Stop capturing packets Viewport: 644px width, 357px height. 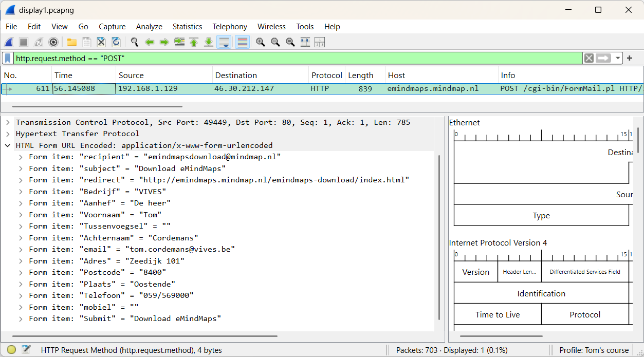pyautogui.click(x=24, y=42)
